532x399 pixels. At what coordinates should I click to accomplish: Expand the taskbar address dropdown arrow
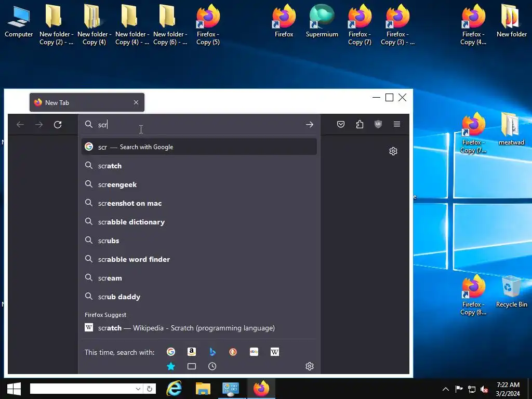click(138, 389)
